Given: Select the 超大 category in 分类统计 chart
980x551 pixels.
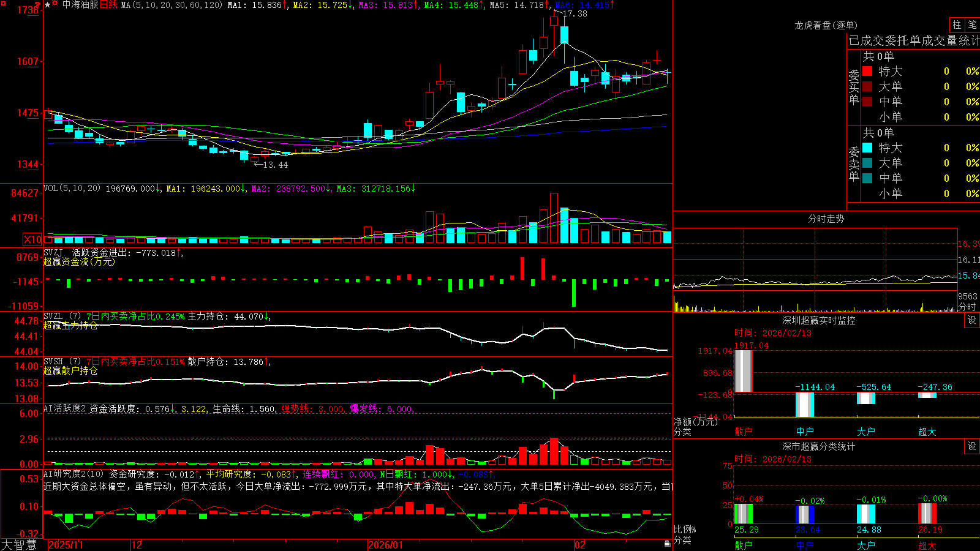Looking at the screenshot, I should [x=927, y=545].
